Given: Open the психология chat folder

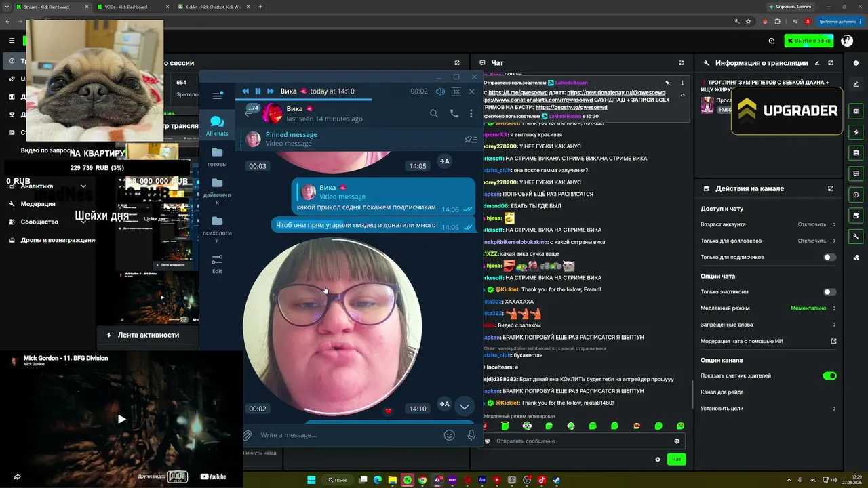Looking at the screenshot, I should (x=217, y=230).
